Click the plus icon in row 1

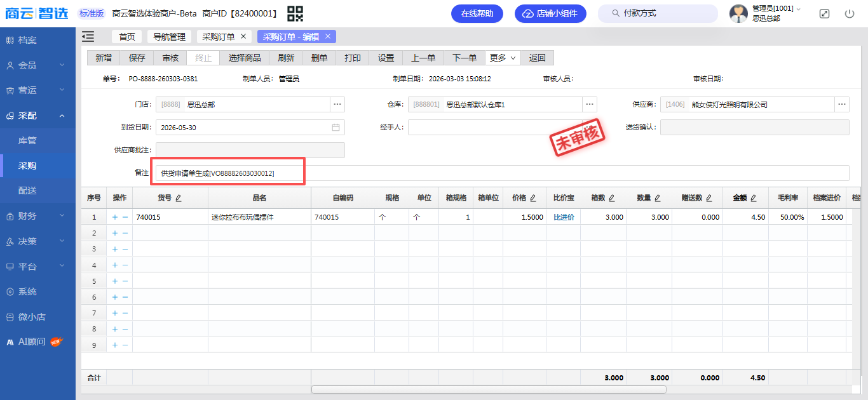(115, 217)
